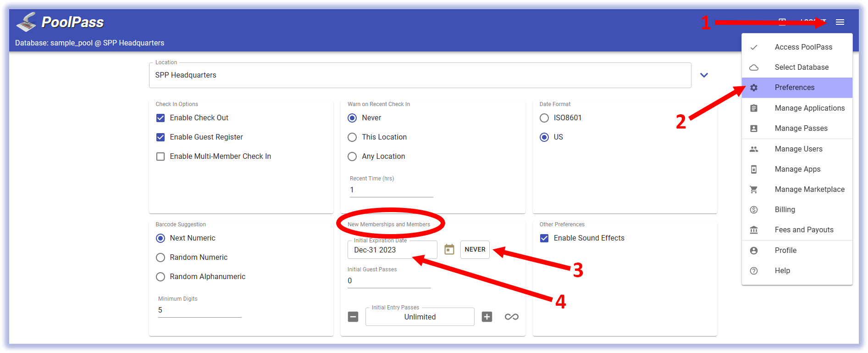Select Random Alphanumeric barcode suggestion
This screenshot has height=353, width=868.
(160, 277)
